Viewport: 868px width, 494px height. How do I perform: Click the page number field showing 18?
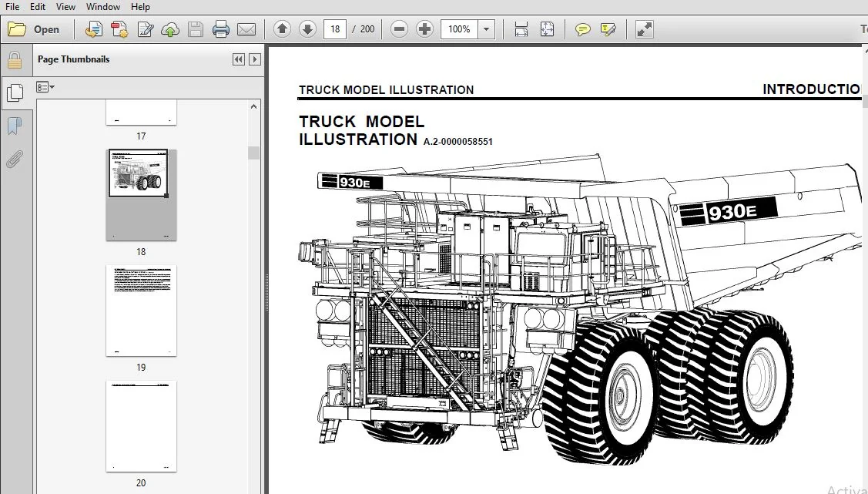click(x=335, y=29)
